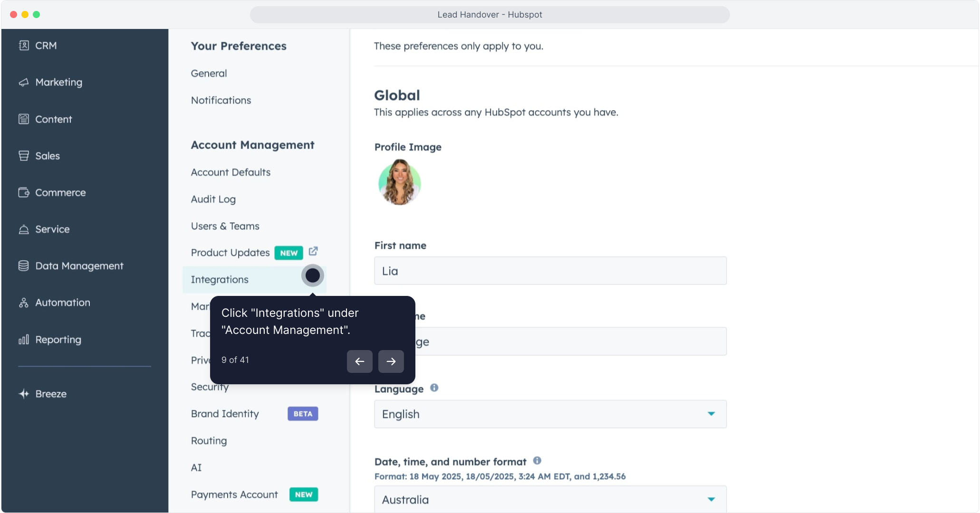Viewport: 980px width, 513px height.
Task: Select Integrations under Account Management
Action: point(220,280)
